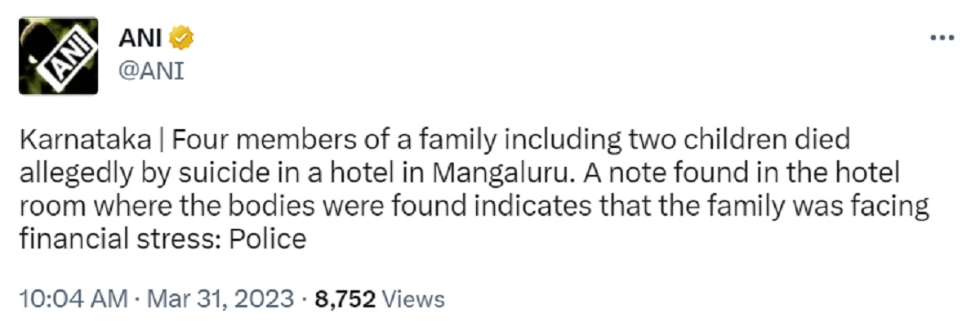Click the gold verified badge
The height and width of the screenshot is (327, 980).
180,38
